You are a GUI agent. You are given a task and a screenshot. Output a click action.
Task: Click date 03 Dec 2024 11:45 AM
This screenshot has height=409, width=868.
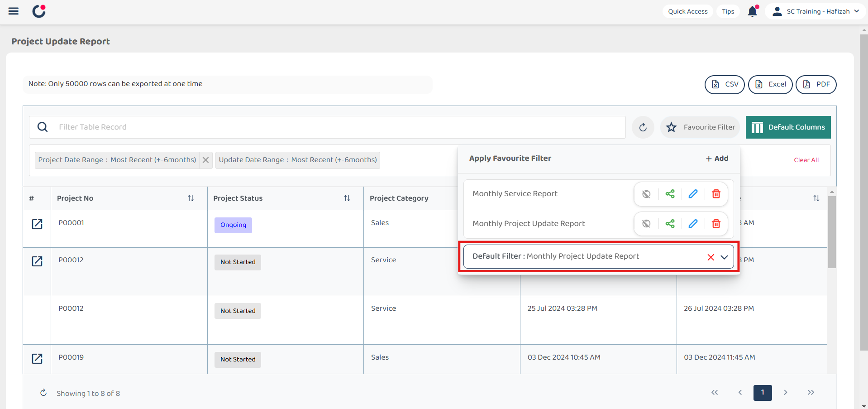[x=719, y=357]
